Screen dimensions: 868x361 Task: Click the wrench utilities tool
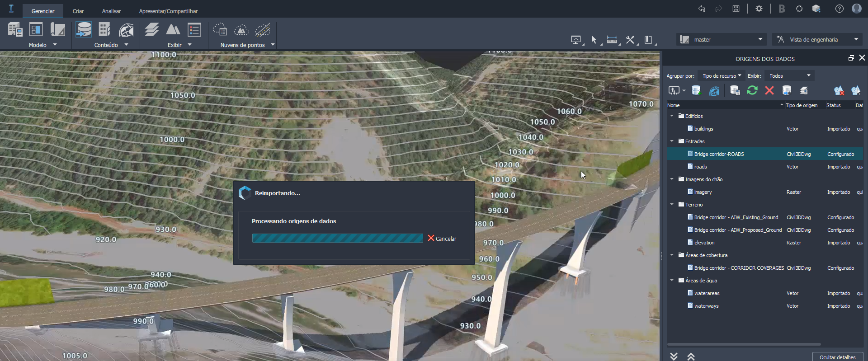[x=630, y=40]
